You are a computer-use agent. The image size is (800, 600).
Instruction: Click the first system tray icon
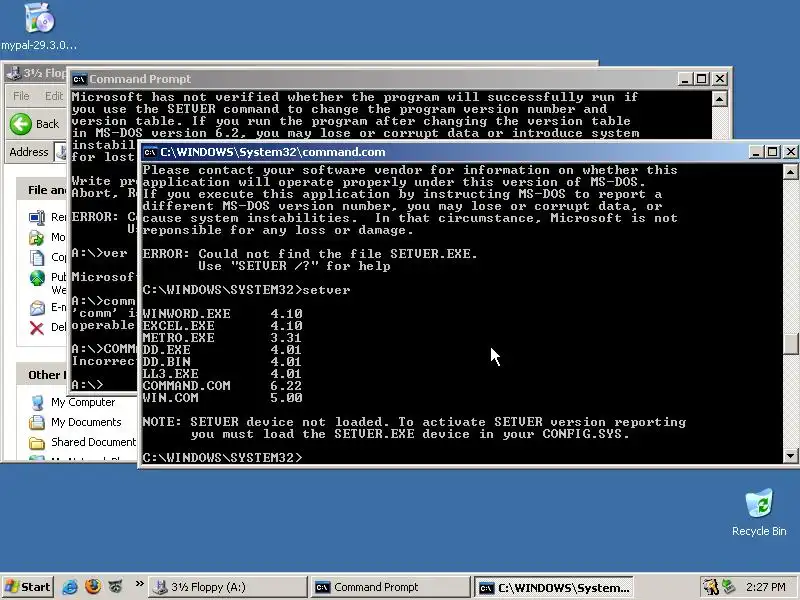[709, 587]
